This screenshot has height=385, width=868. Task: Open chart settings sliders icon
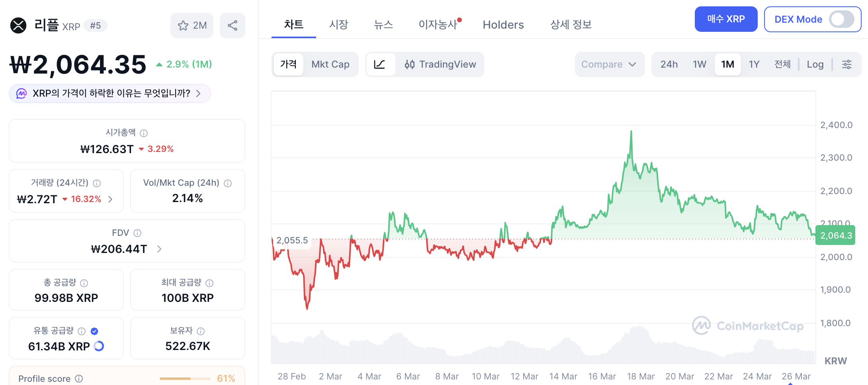pos(847,64)
